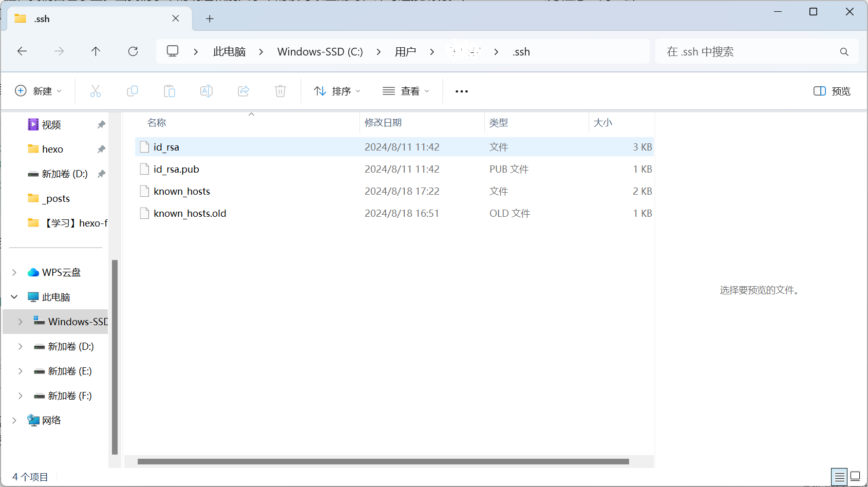Click the cut scissors icon

[96, 91]
